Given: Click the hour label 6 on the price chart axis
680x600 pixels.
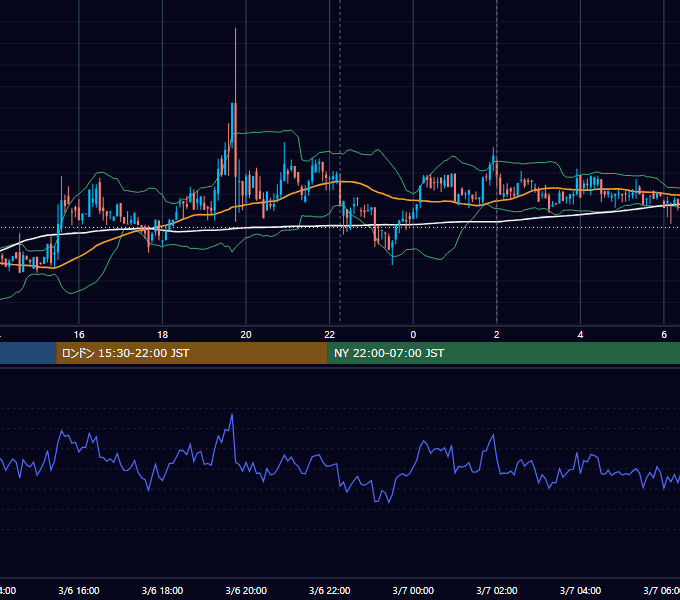Looking at the screenshot, I should [664, 335].
